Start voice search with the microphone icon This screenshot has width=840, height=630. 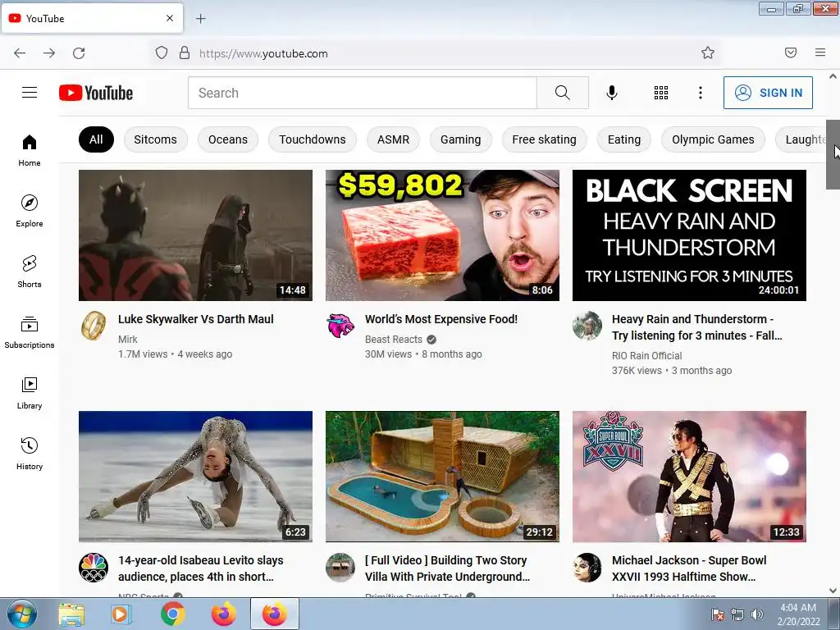coord(612,93)
